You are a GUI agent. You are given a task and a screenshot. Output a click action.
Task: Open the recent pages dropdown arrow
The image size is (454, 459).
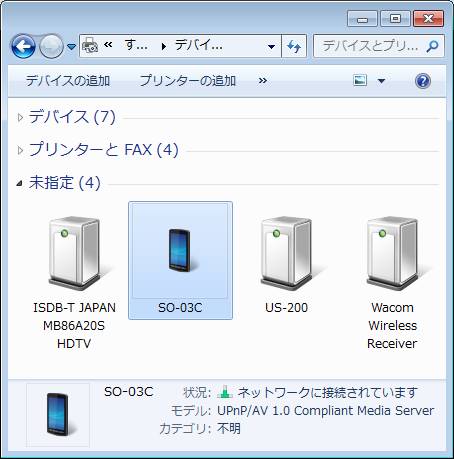coord(71,47)
